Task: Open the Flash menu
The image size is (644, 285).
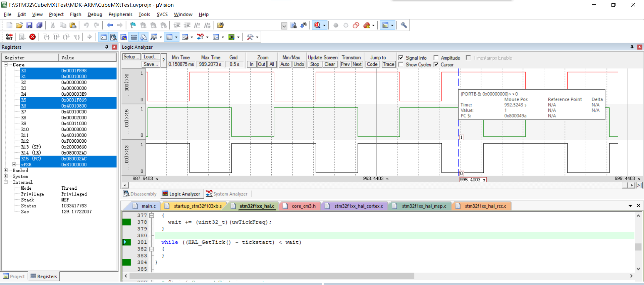Action: [75, 14]
